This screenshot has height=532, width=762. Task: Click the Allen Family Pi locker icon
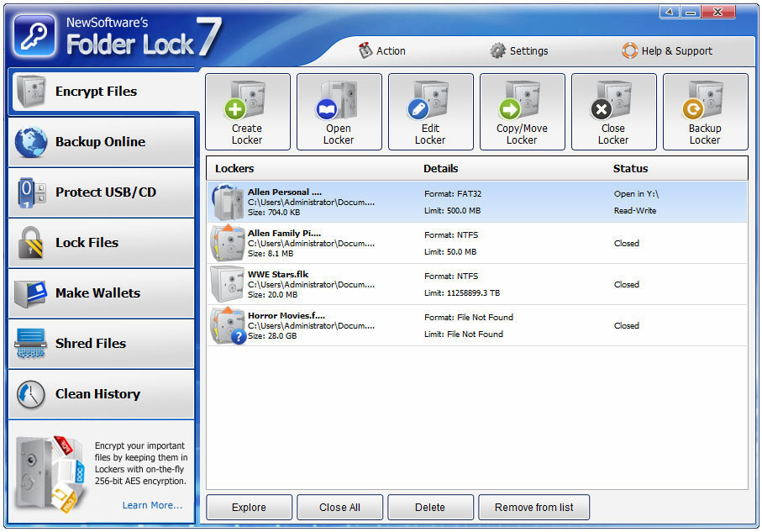click(x=228, y=243)
